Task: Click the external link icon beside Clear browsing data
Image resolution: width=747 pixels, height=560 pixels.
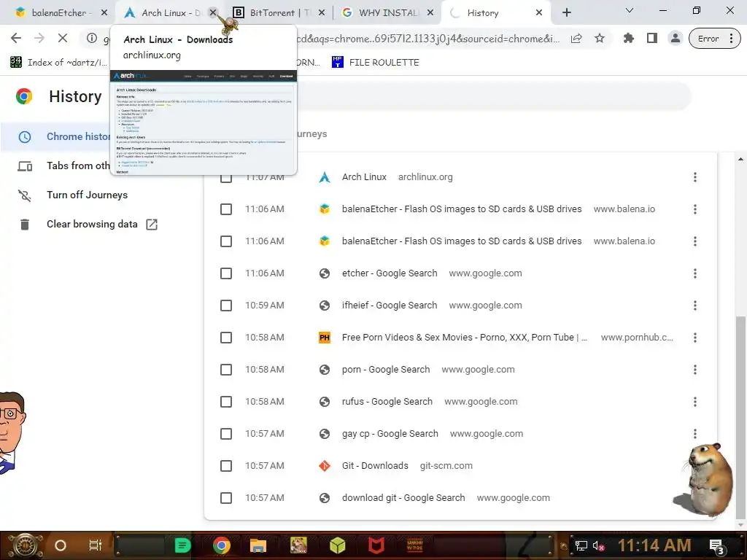Action: pyautogui.click(x=152, y=225)
